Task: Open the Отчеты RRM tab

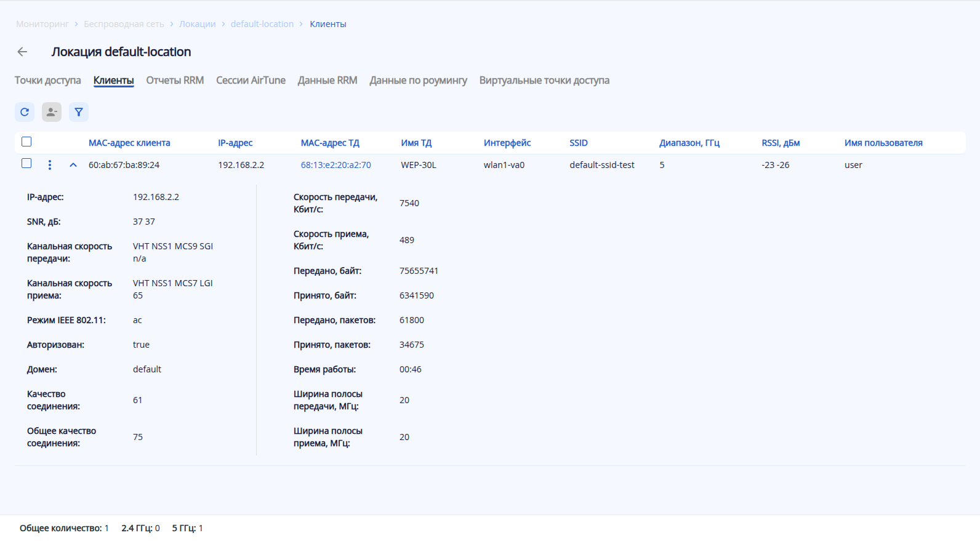Action: point(175,81)
